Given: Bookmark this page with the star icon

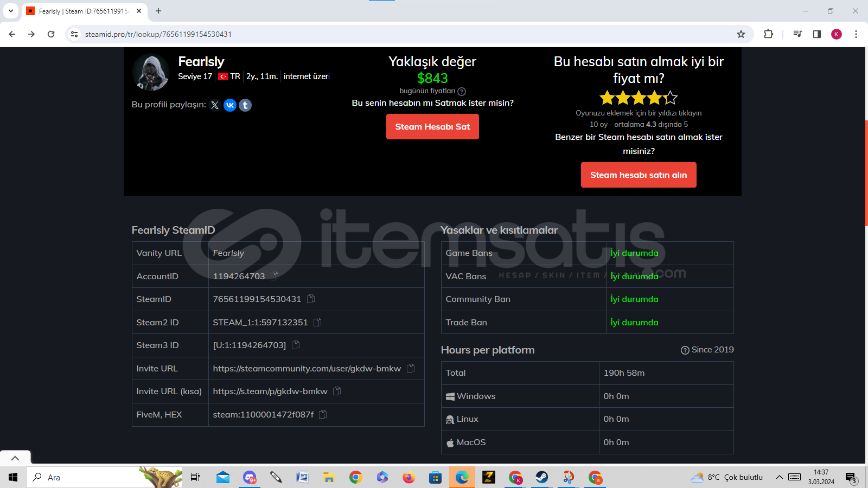Looking at the screenshot, I should [x=741, y=34].
